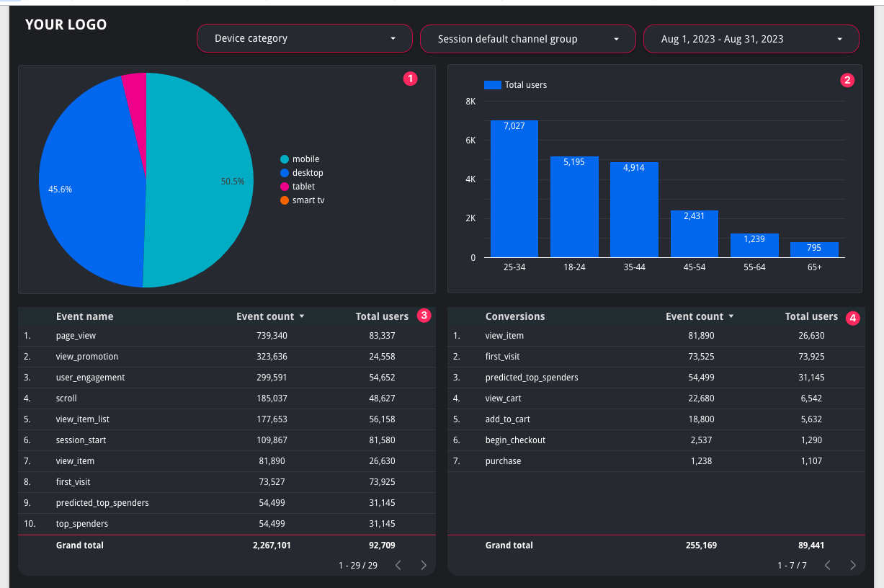
Task: Select the page_view row in events table
Action: (227, 336)
